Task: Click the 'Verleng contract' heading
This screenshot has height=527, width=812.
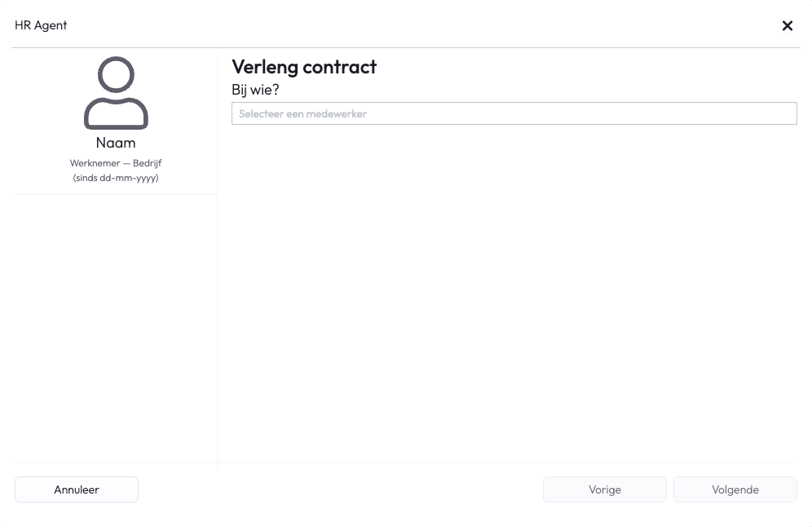Action: [304, 67]
